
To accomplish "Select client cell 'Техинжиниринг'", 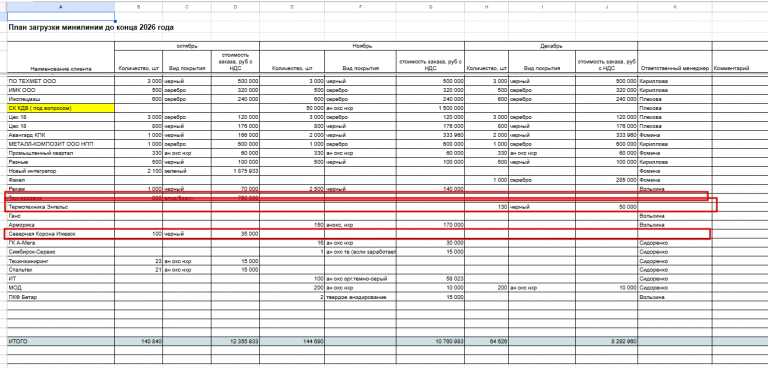I will [x=61, y=261].
